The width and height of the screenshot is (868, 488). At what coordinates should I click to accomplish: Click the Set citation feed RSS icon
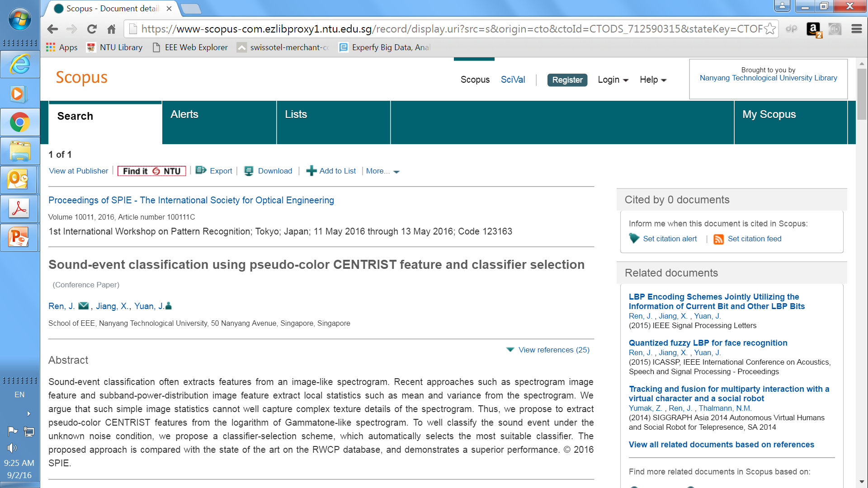coord(718,239)
